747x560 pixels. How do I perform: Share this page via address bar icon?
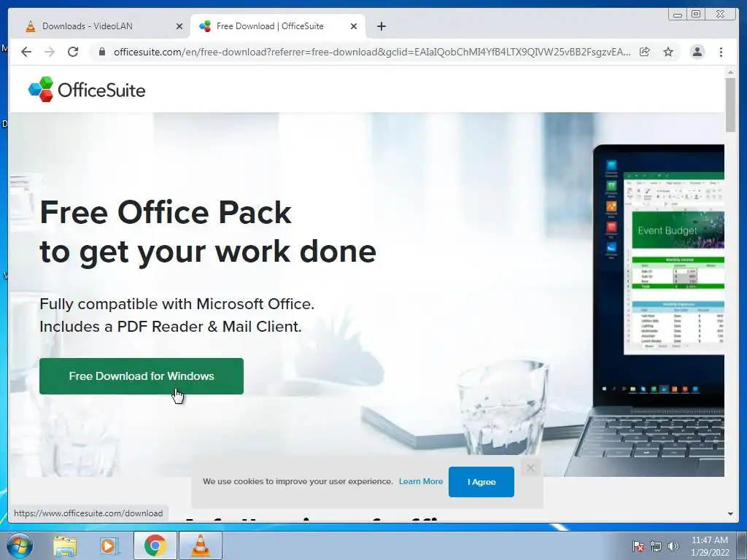click(x=645, y=52)
